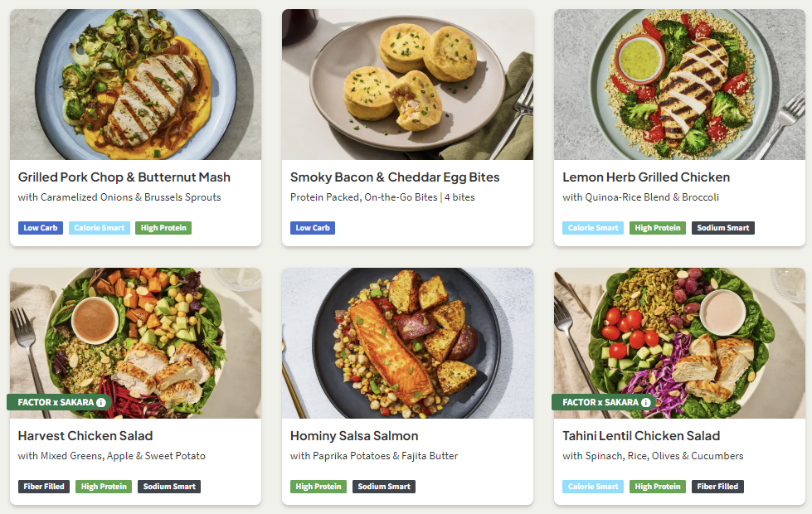
Task: Open Hominy Salsa Salmon meal photo
Action: pyautogui.click(x=407, y=342)
